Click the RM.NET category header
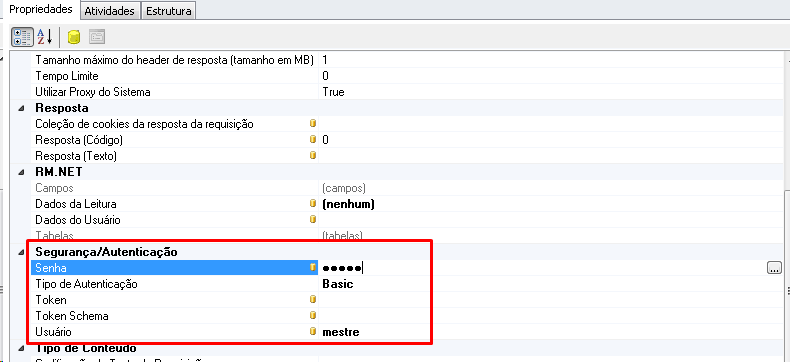Screen dimensions: 790x362 click(58, 172)
